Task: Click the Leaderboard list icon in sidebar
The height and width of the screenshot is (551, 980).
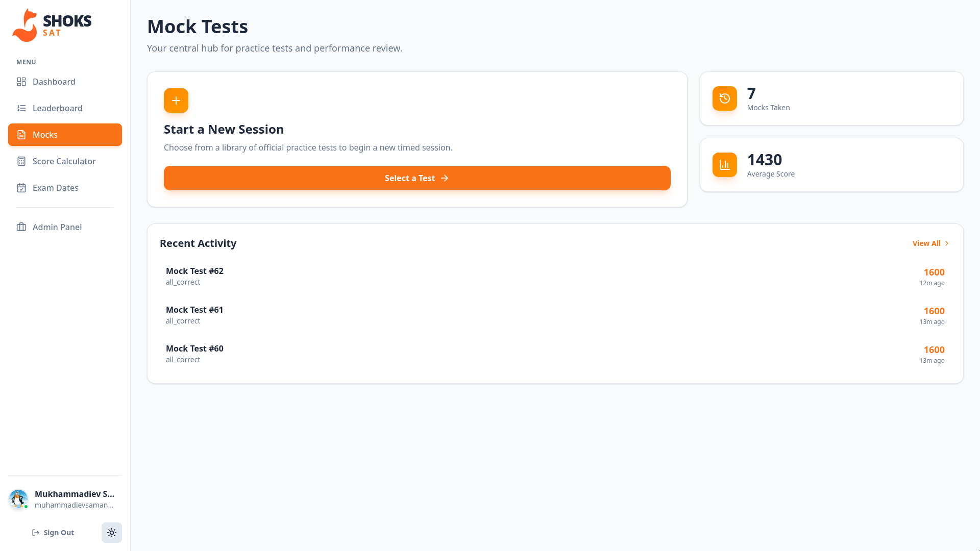Action: [x=21, y=108]
